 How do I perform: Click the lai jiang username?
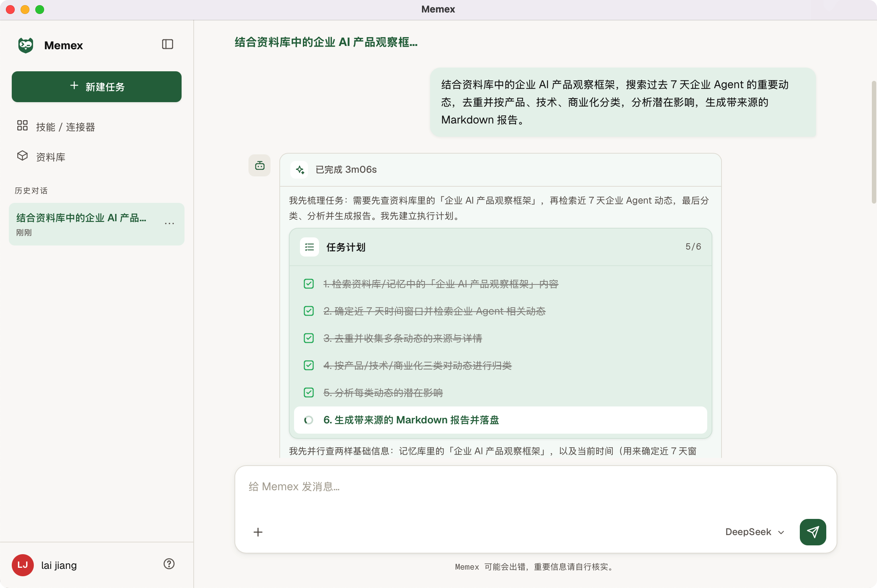click(x=59, y=565)
